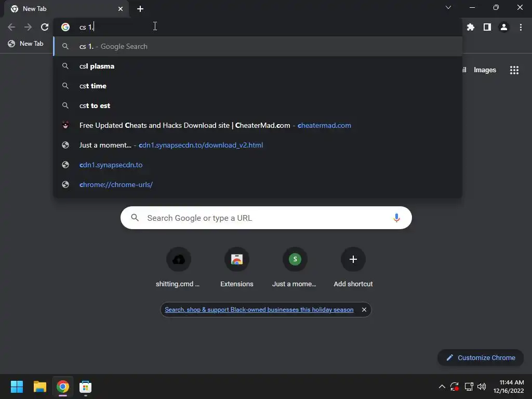Open the Black-owned businesses promo link
532x399 pixels.
click(x=259, y=310)
